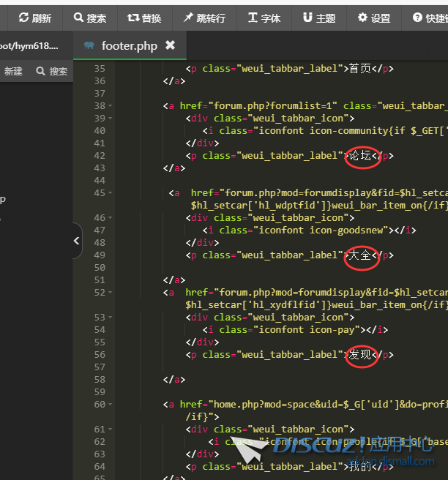The height and width of the screenshot is (480, 448).
Task: Close the footer.php tab
Action: pyautogui.click(x=170, y=45)
